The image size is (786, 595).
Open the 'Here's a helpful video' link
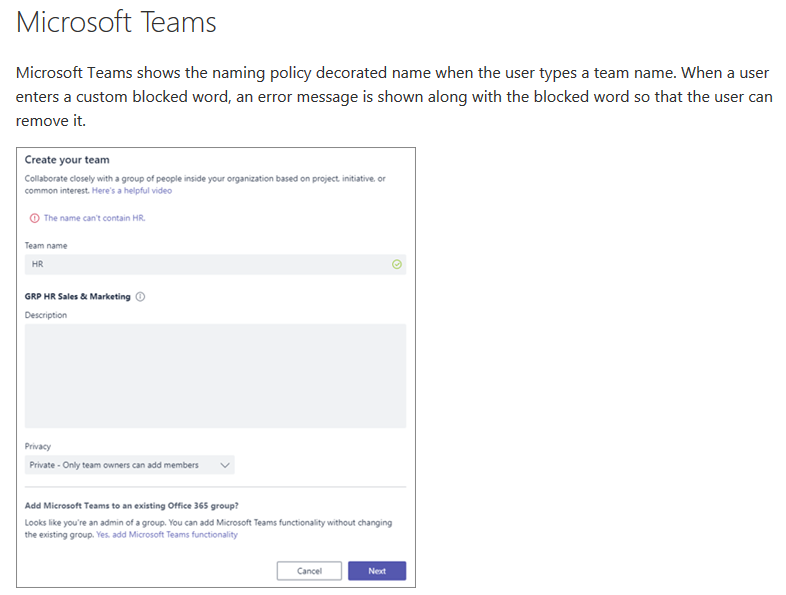(132, 190)
